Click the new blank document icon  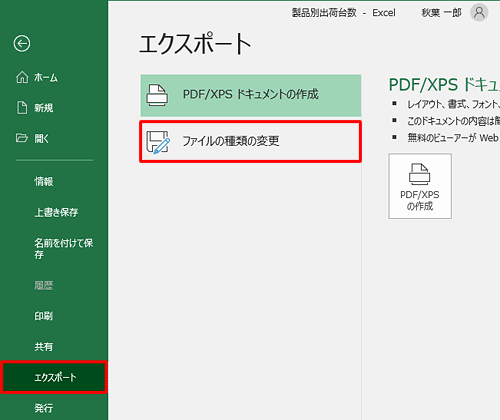pos(22,108)
